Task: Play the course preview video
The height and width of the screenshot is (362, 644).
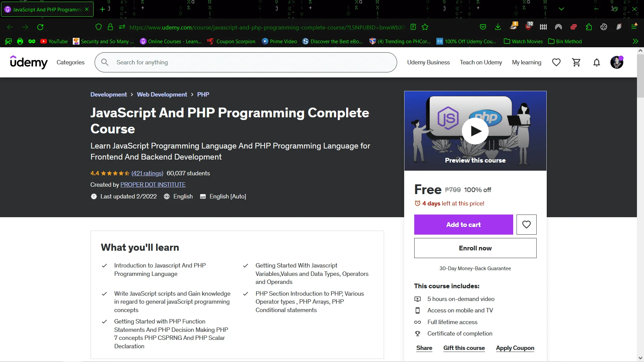Action: click(475, 131)
